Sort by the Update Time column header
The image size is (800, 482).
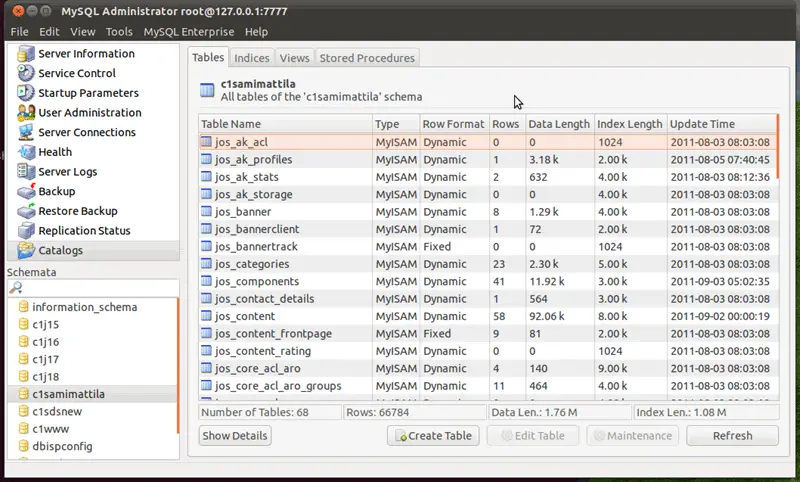[x=722, y=124]
